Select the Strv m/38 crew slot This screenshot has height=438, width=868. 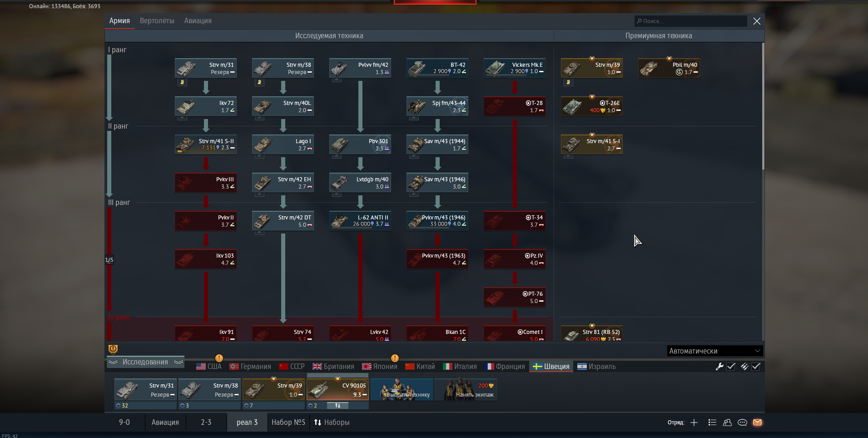coord(209,389)
